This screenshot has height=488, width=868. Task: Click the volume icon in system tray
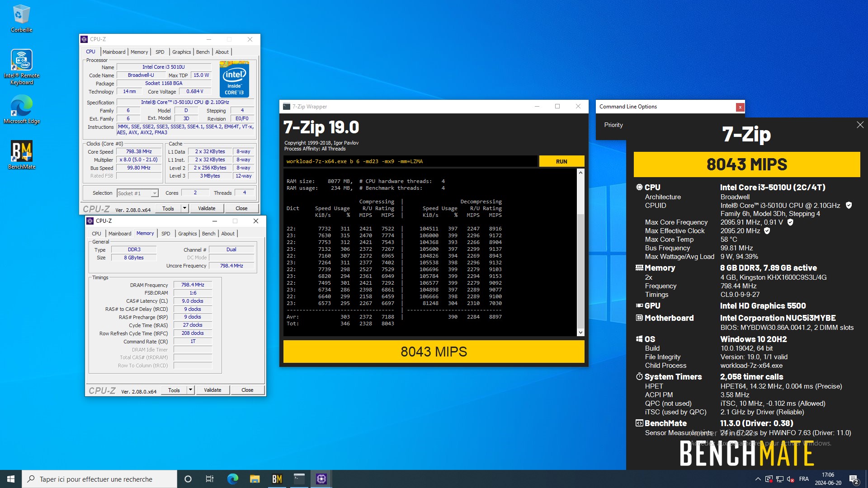coord(790,479)
